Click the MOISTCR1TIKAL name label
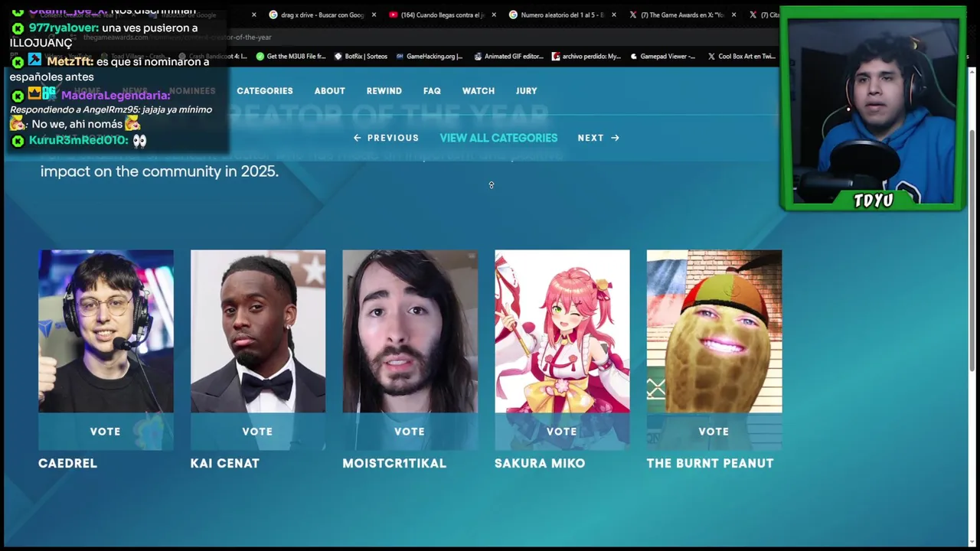The image size is (980, 551). (x=394, y=463)
